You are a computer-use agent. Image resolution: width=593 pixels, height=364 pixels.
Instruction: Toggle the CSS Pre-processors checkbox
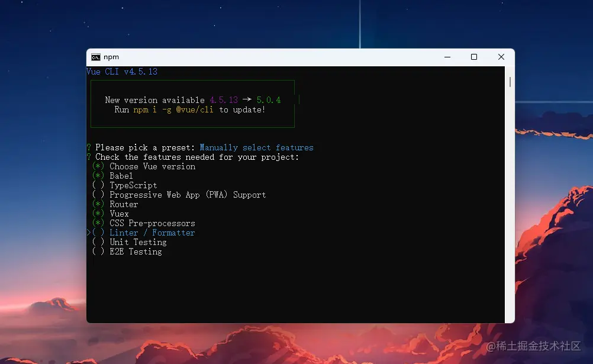98,223
